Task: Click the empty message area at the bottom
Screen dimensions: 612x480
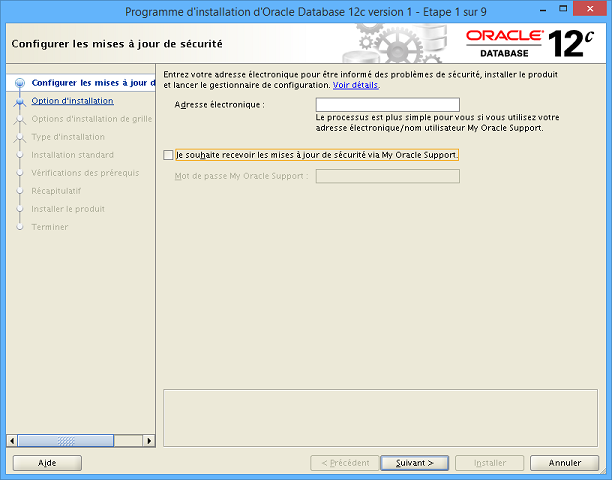Action: coord(380,418)
